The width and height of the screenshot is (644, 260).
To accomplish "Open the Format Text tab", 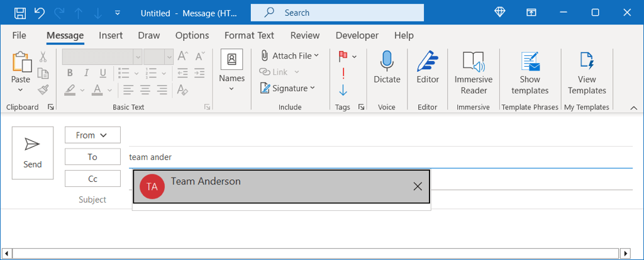I will pyautogui.click(x=249, y=35).
